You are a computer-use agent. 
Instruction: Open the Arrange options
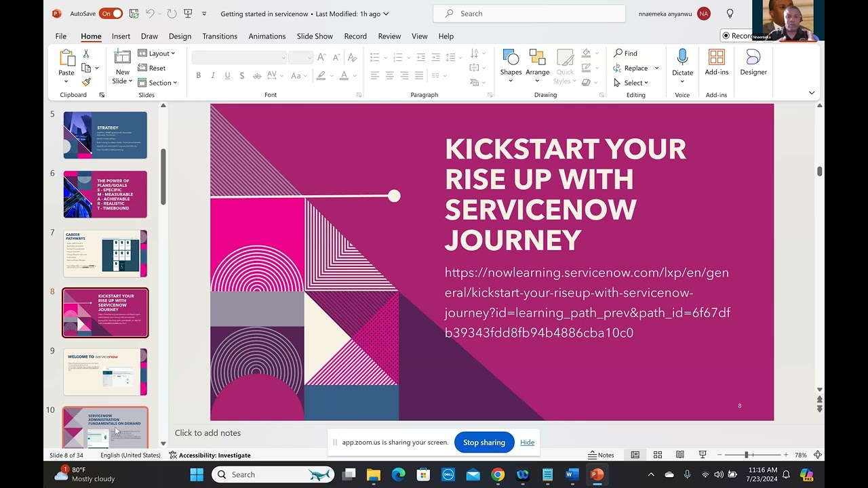[x=537, y=66]
